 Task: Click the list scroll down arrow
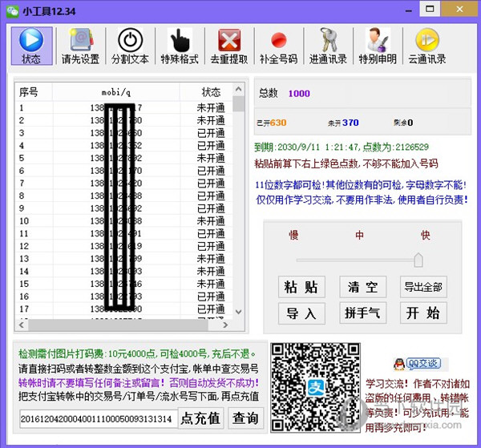coord(238,312)
